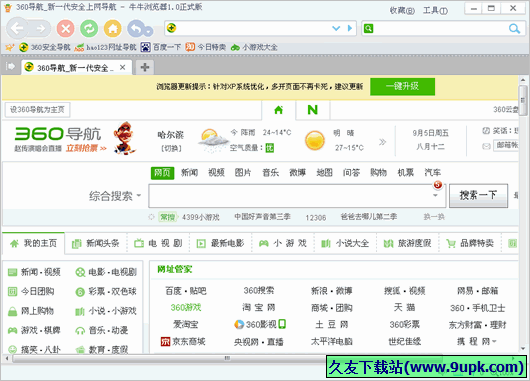Click the horizontal scrollbar left arrow

6,358
